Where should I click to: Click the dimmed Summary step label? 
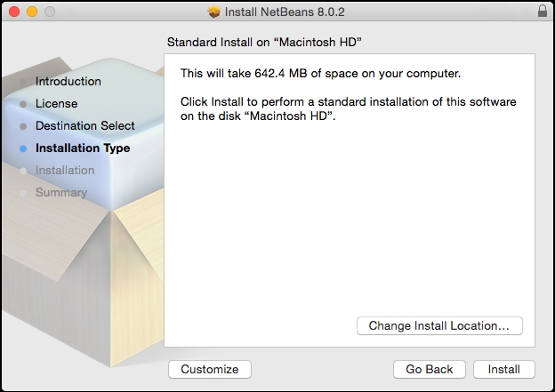pyautogui.click(x=61, y=193)
